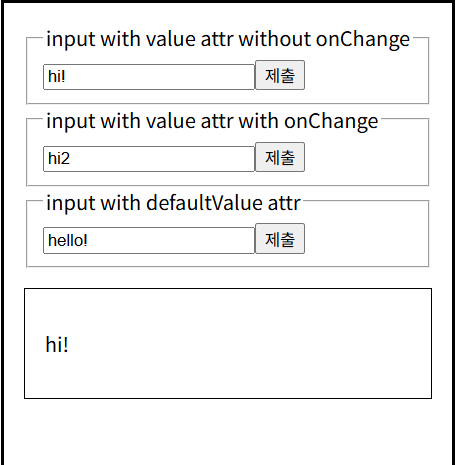This screenshot has height=465, width=456.
Task: Select the input field containing 'hello!'
Action: pos(149,240)
